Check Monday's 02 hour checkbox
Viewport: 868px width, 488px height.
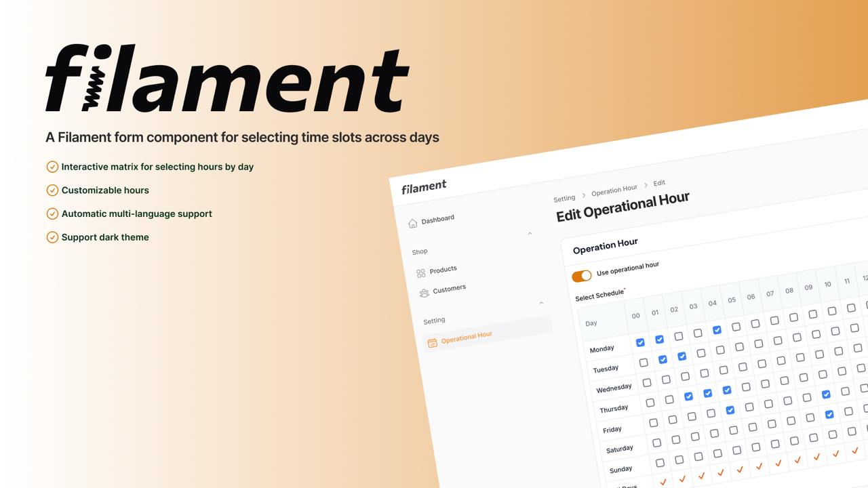click(x=678, y=335)
